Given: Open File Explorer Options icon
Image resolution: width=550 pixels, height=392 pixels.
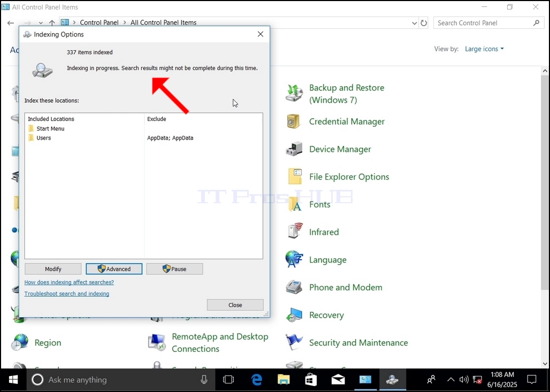Looking at the screenshot, I should pyautogui.click(x=295, y=176).
